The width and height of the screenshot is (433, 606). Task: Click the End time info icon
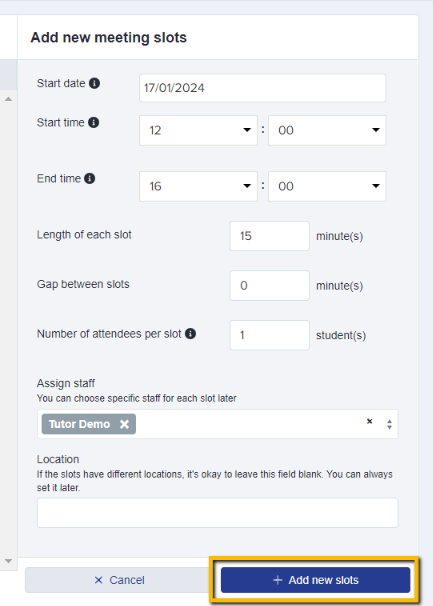90,179
